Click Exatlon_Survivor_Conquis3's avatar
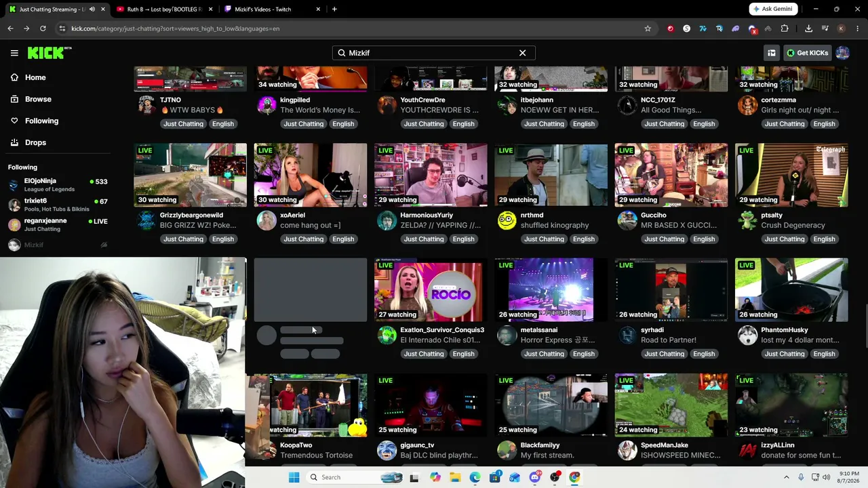Image resolution: width=868 pixels, height=488 pixels. [387, 335]
